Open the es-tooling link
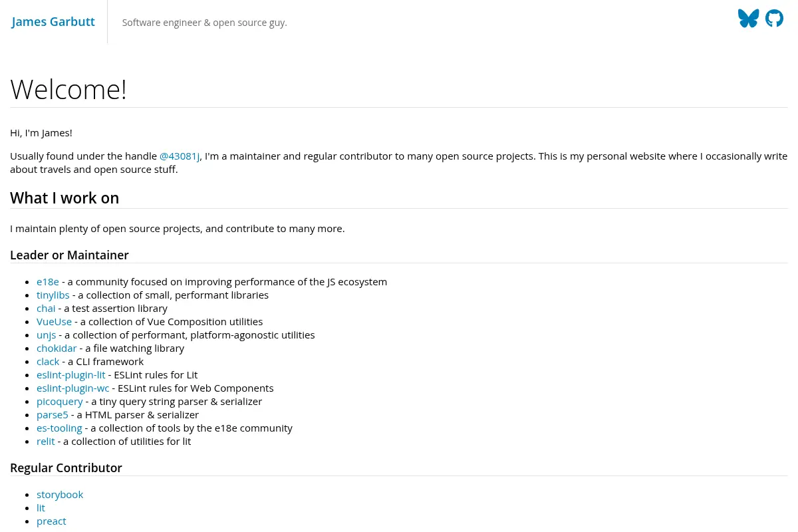This screenshot has height=532, width=798. [x=59, y=428]
